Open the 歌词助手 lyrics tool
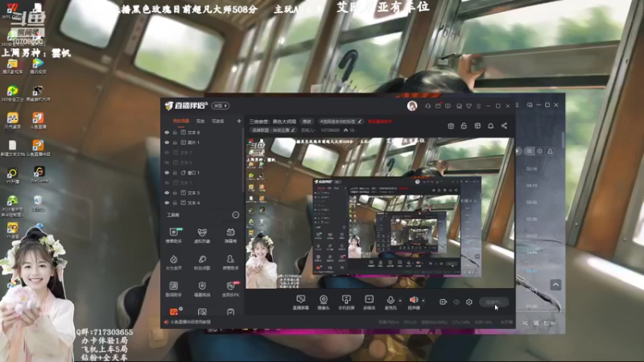The width and height of the screenshot is (644, 362). 174,290
